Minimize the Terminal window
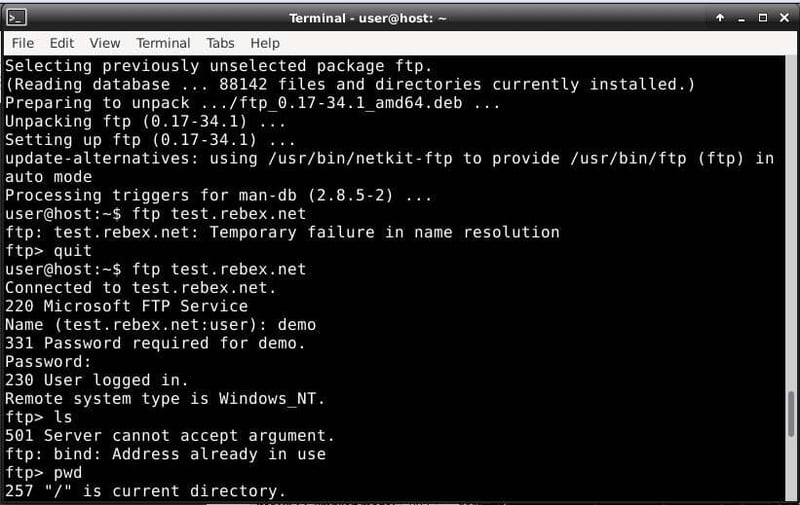Viewport: 800px width, 505px height. [x=741, y=18]
